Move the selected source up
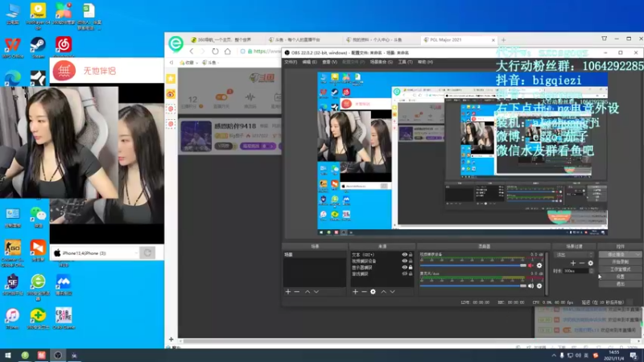Viewport: 644px width, 362px height. tap(384, 292)
